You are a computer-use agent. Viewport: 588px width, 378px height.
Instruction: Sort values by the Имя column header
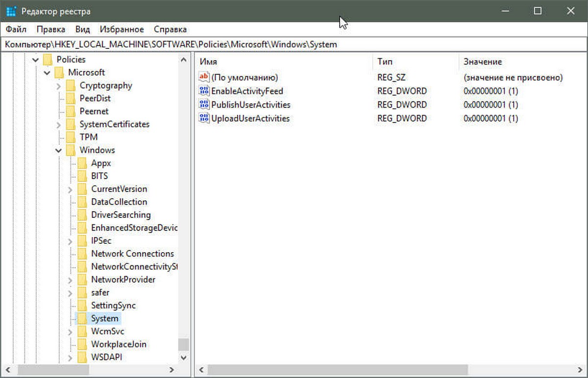click(x=284, y=62)
